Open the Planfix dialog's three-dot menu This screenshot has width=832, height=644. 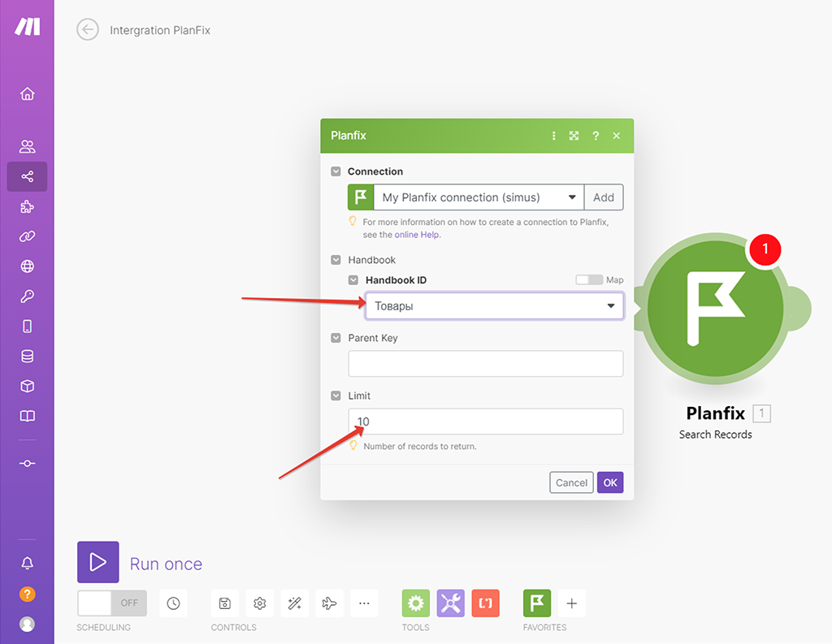(553, 136)
